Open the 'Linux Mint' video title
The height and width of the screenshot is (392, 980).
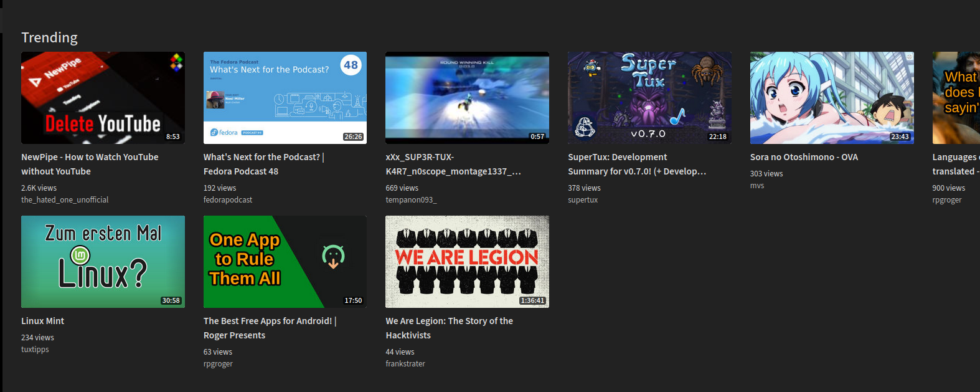pos(43,321)
